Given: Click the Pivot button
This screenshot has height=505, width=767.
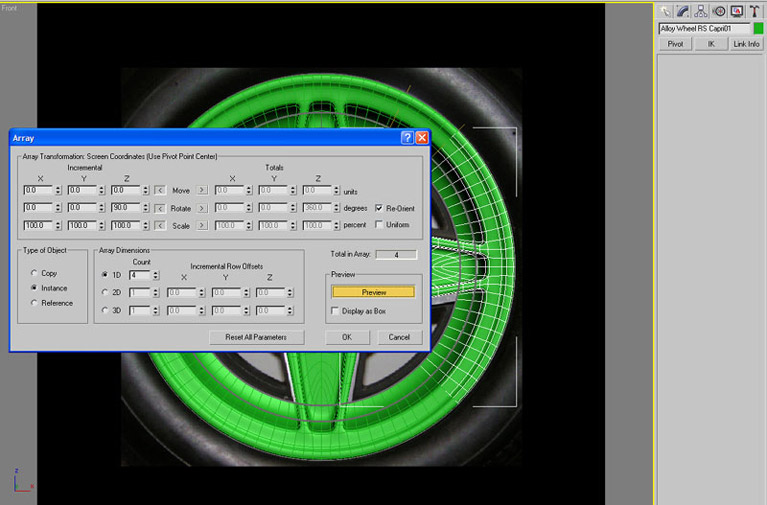Looking at the screenshot, I should [675, 44].
